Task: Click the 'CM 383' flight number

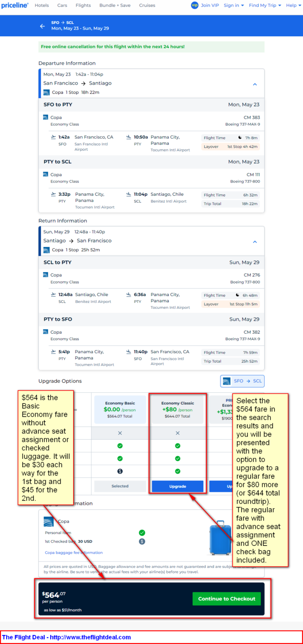Action: coord(251,118)
